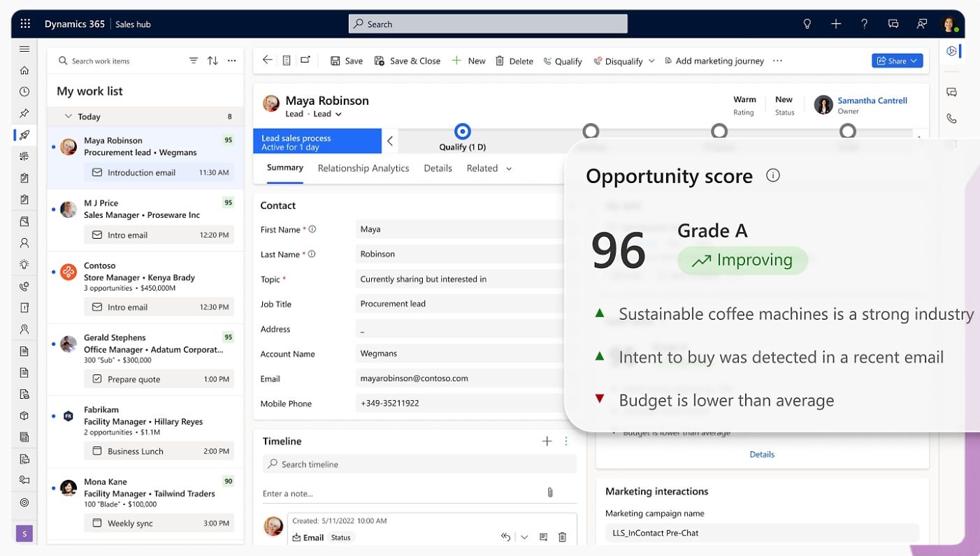Open the info icon beside Opportunity score

click(x=772, y=175)
